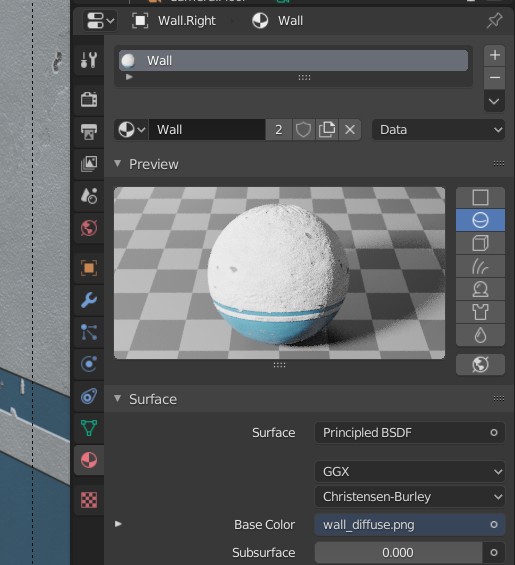
Task: Open the Render properties tab
Action: coord(89,99)
